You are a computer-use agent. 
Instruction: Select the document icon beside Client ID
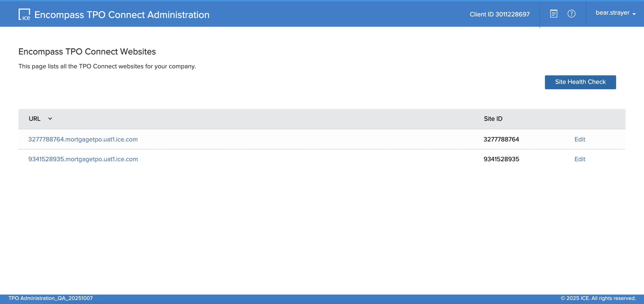click(553, 14)
